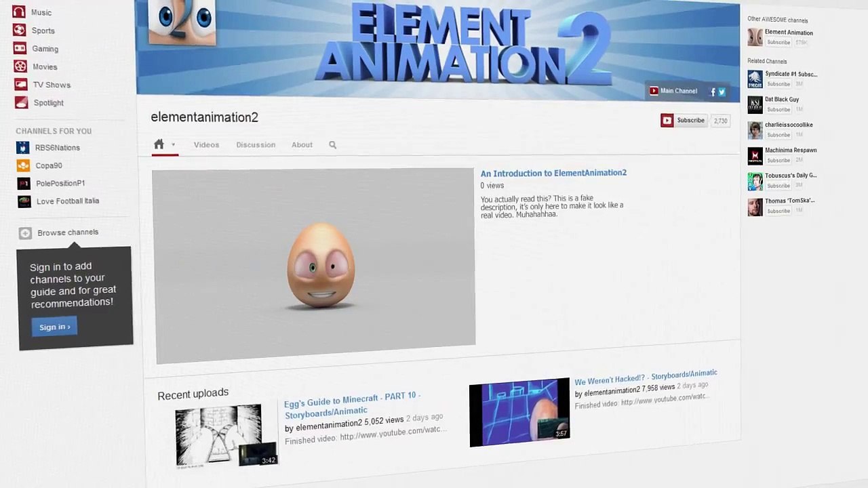Click the Element Animation channel name
This screenshot has height=488, width=868.
pos(789,33)
